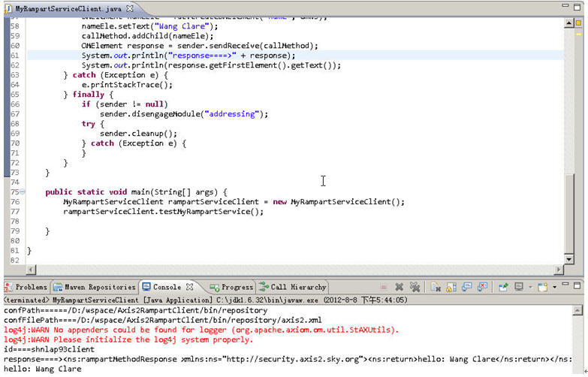
Task: Click Remove All Terminated Launches icon
Action: point(415,288)
